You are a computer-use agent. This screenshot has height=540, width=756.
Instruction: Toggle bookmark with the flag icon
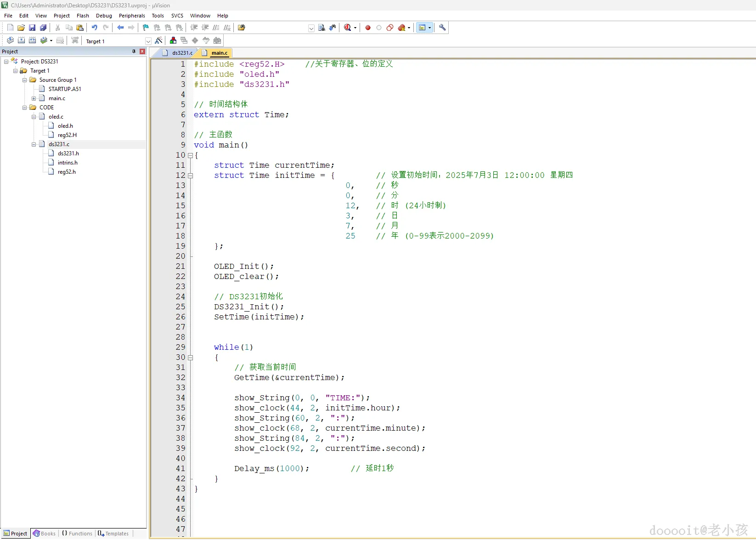146,28
